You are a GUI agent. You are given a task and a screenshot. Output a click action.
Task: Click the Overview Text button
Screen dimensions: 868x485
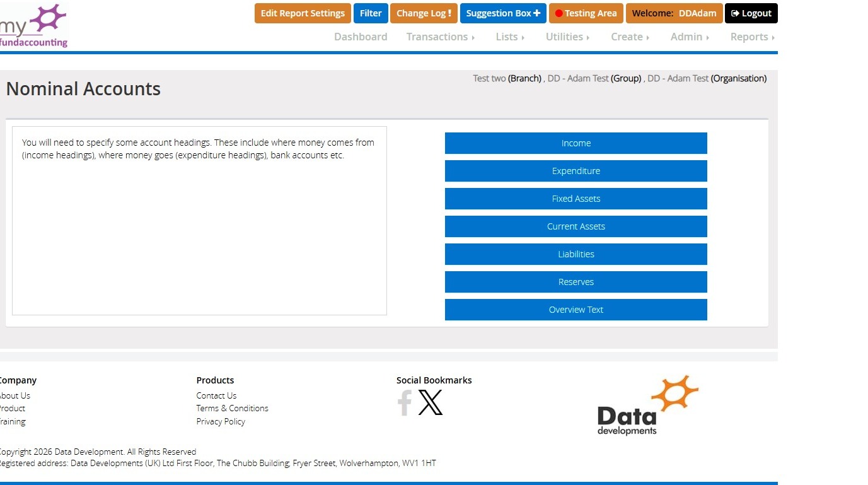click(x=576, y=310)
